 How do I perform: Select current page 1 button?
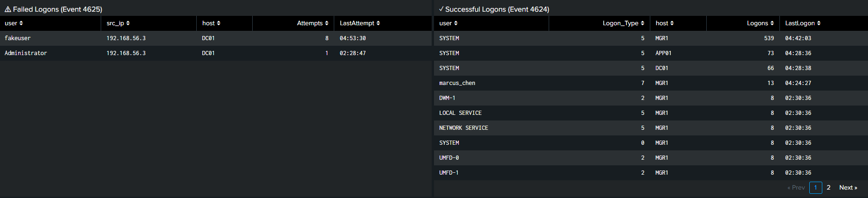click(816, 188)
